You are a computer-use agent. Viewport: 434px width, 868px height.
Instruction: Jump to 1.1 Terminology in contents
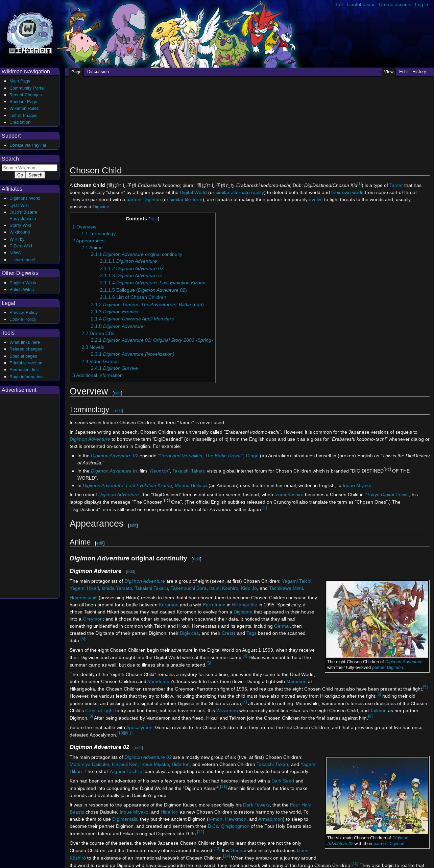tap(98, 234)
